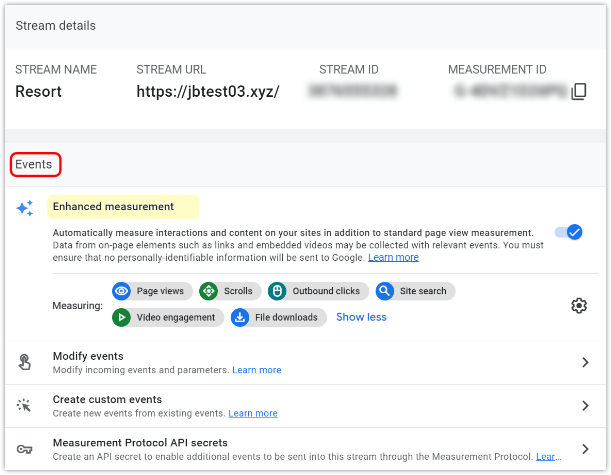Click the Create custom events sparkle-cursor icon
The image size is (611, 475).
pos(25,406)
